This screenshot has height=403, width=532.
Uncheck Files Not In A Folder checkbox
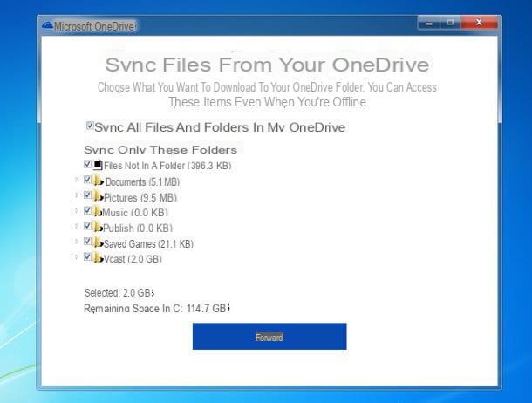click(87, 164)
